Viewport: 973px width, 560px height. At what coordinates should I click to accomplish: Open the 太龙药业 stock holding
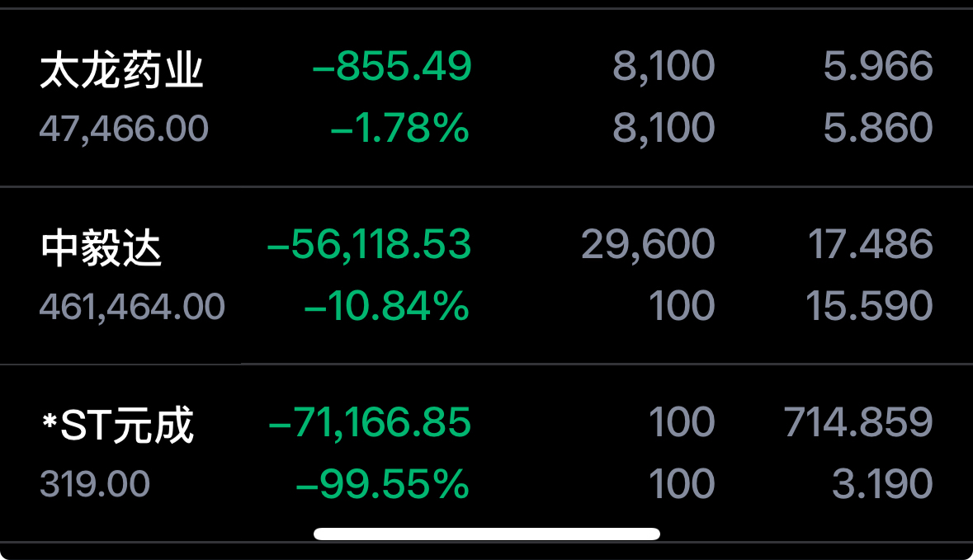click(487, 97)
